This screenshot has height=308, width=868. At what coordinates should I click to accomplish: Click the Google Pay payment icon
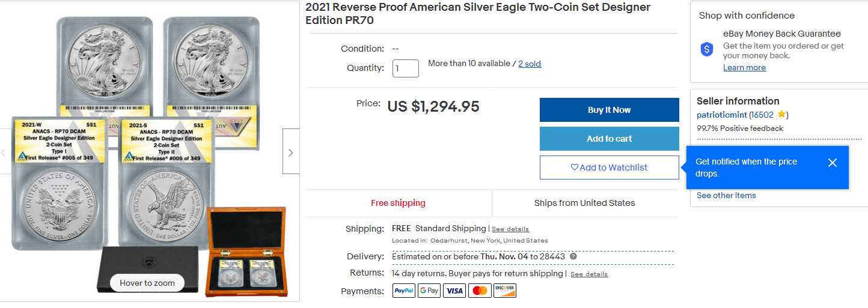[429, 291]
